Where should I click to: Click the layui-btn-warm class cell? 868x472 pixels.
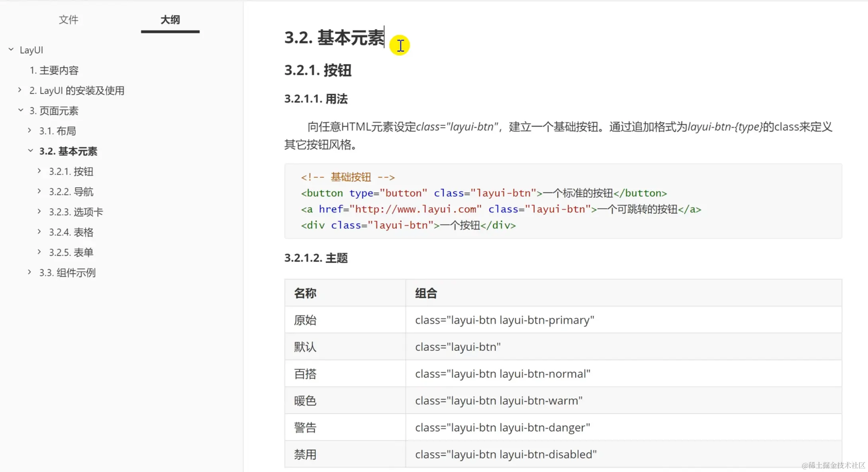click(x=624, y=400)
